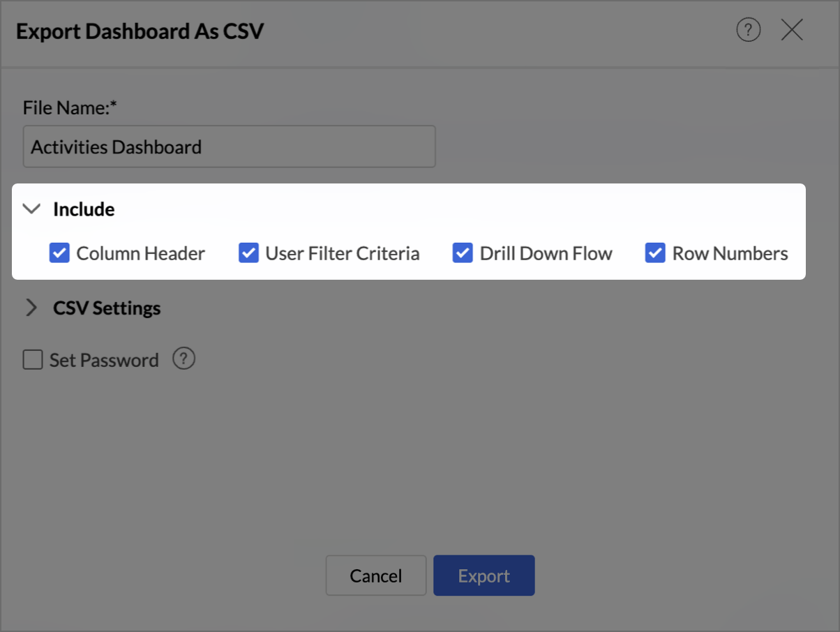Close the Export Dashboard As CSV dialog

pyautogui.click(x=792, y=30)
